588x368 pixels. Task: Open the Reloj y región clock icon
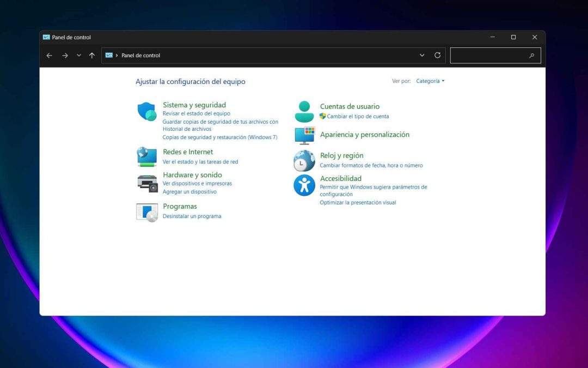tap(304, 161)
